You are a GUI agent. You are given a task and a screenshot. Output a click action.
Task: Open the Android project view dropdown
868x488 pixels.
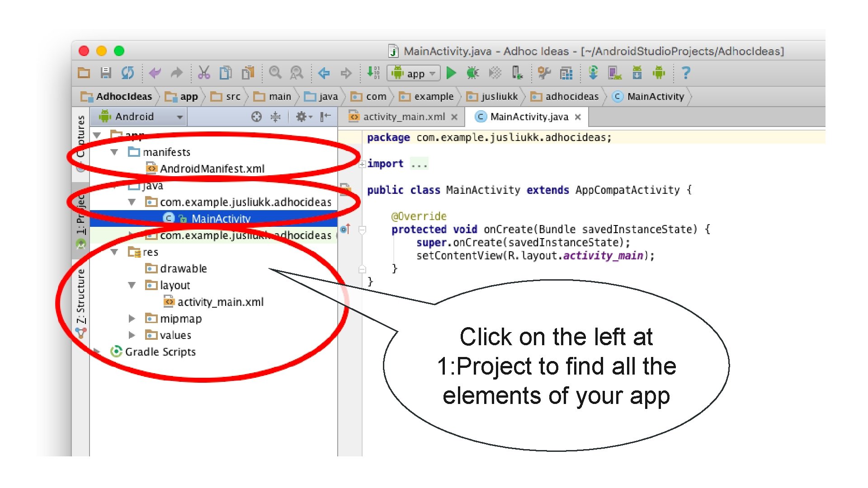pyautogui.click(x=141, y=117)
